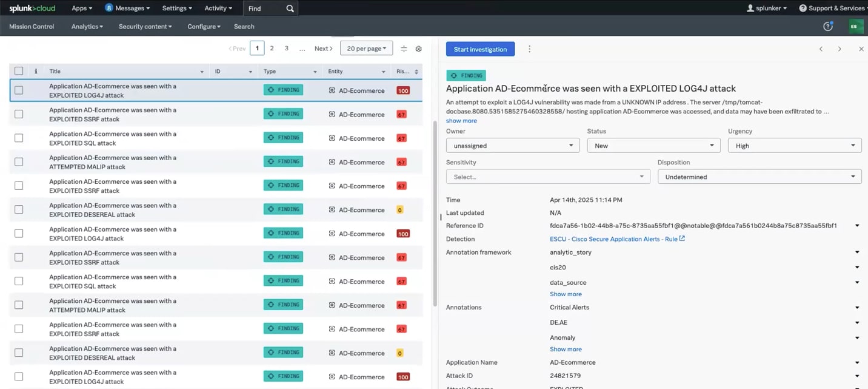The image size is (868, 389).
Task: Click Show more under Annotations
Action: [566, 349]
